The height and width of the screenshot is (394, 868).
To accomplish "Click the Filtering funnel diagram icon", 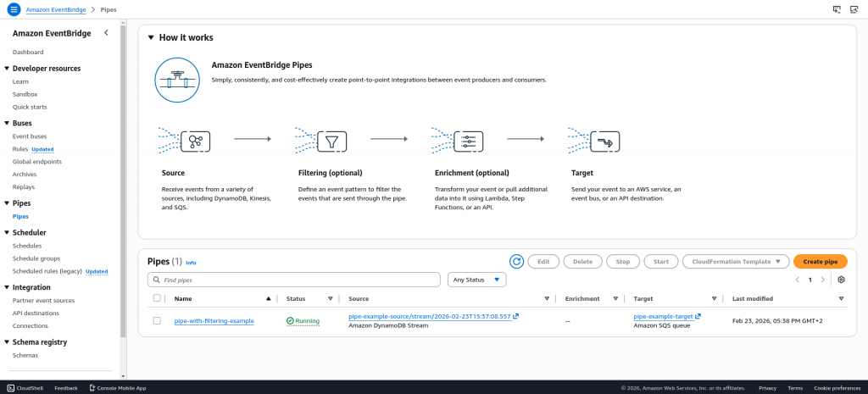I will 331,140.
